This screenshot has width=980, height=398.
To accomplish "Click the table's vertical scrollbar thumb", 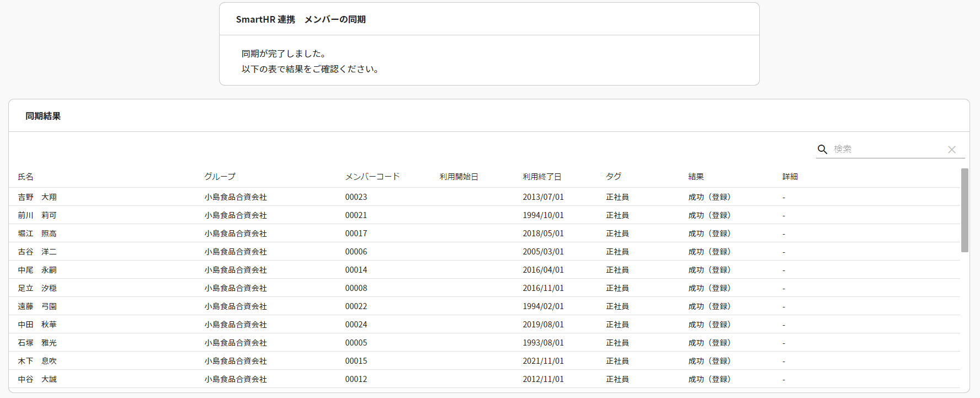I will (x=965, y=210).
